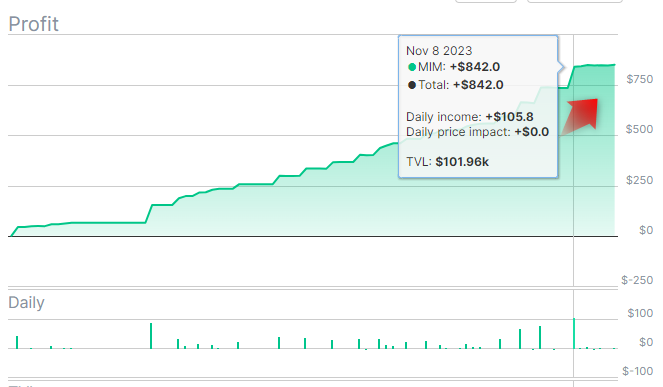
Task: Click the $100 Daily axis label
Action: point(640,313)
